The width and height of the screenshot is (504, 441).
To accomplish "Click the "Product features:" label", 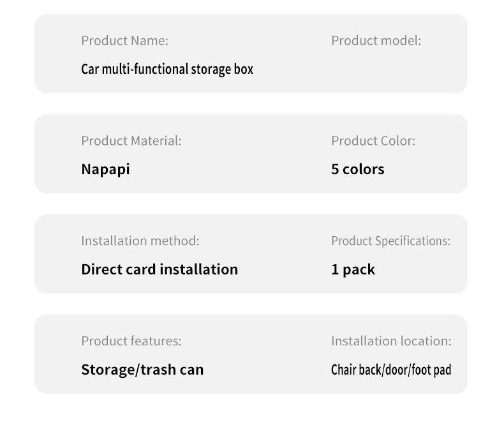I will click(131, 341).
